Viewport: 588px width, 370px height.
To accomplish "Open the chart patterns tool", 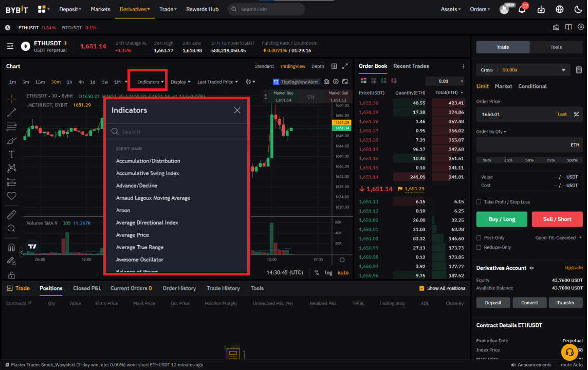I will coord(12,168).
